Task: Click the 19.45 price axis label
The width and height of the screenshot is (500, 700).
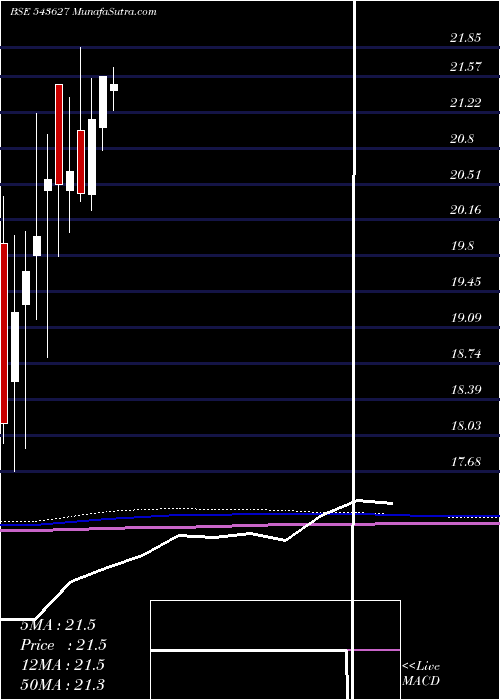Action: [466, 282]
